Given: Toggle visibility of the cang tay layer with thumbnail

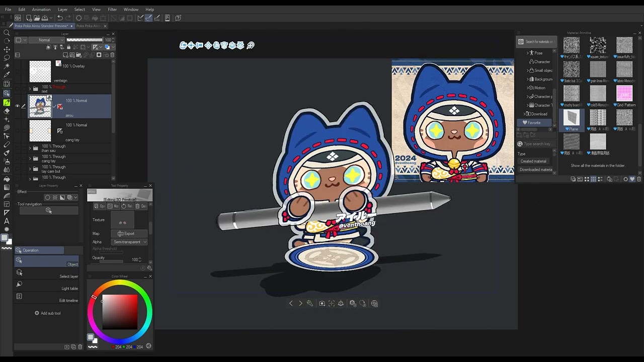Looking at the screenshot, I should pyautogui.click(x=17, y=131).
